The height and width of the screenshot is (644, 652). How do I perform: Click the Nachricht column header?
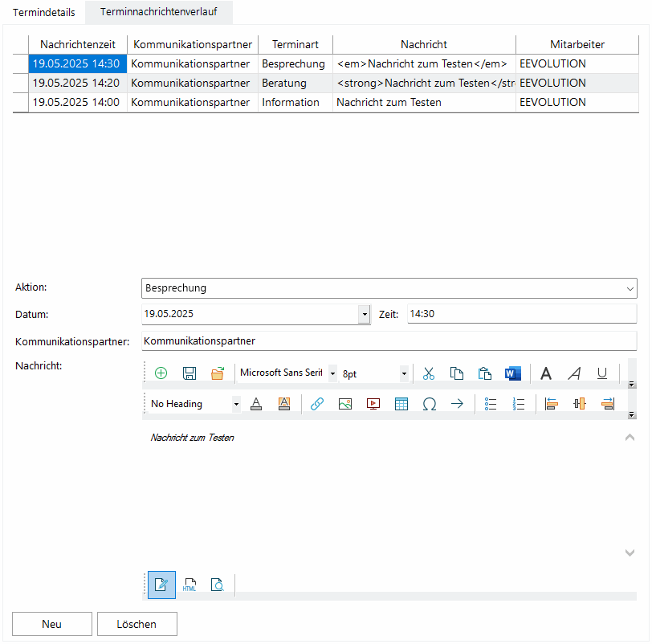point(424,44)
